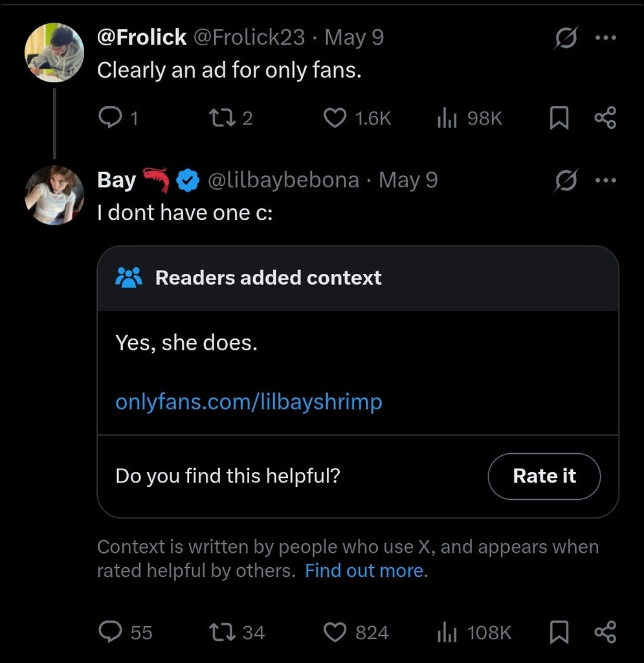Open Grok icon on Frolick's post
This screenshot has height=663, width=644.
565,39
